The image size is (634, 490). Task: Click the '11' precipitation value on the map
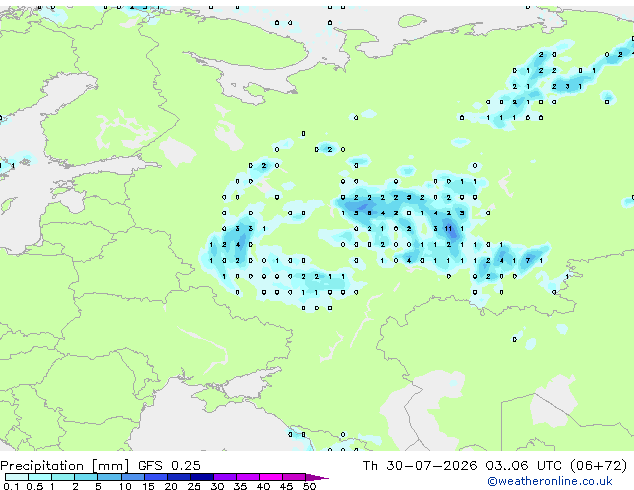[x=448, y=229]
